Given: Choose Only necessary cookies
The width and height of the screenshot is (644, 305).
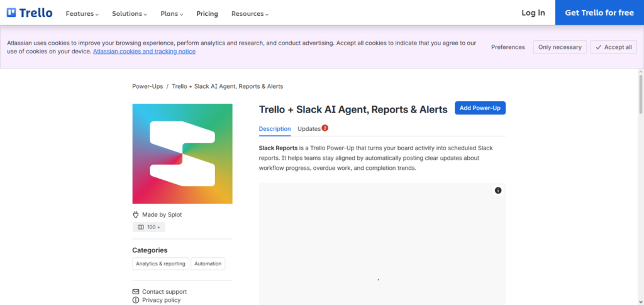Looking at the screenshot, I should point(560,47).
